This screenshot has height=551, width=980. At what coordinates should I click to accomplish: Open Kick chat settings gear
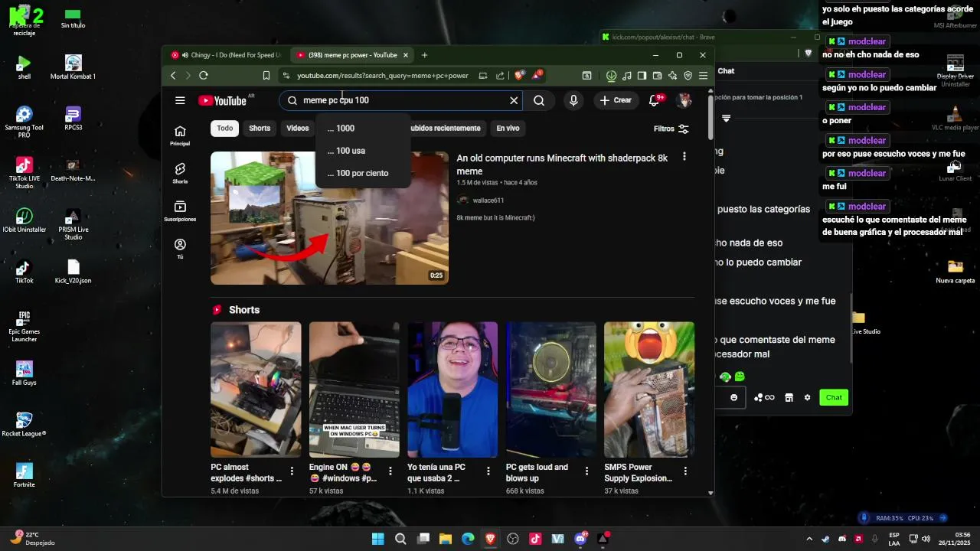click(x=807, y=397)
